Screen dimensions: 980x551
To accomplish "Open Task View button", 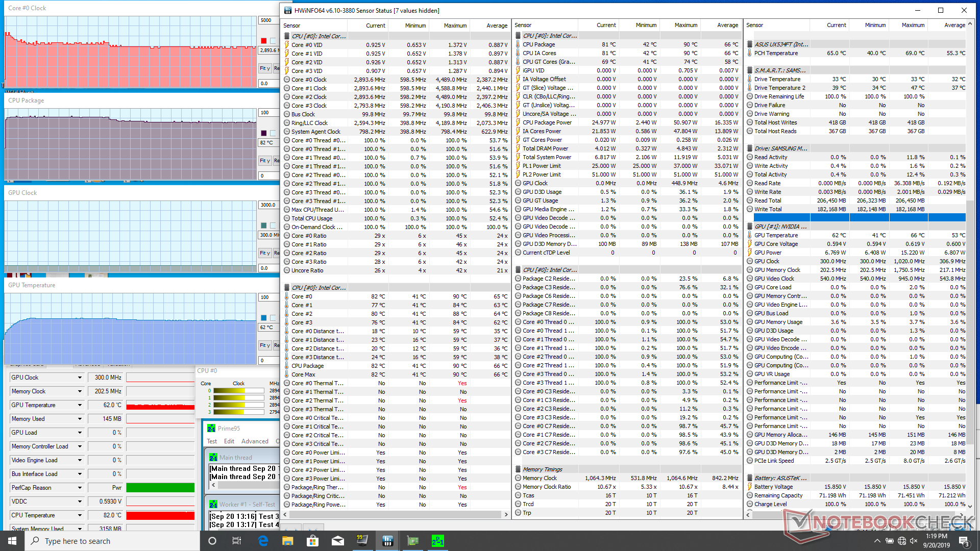I will coord(237,541).
